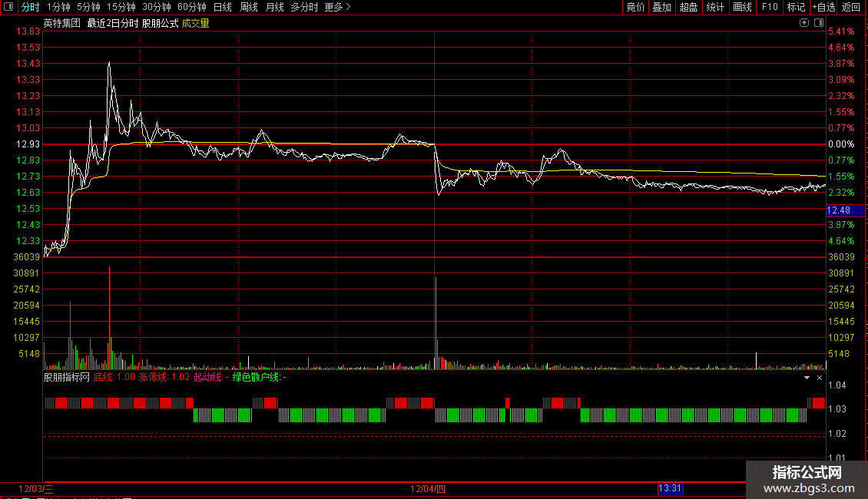Open the F10 company info
This screenshot has height=499, width=868.
coord(770,7)
